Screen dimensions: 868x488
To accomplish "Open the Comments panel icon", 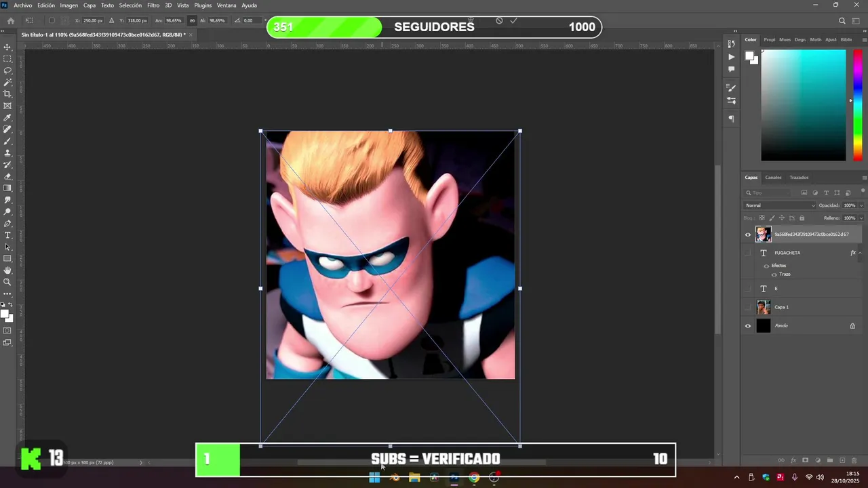I will pyautogui.click(x=731, y=69).
